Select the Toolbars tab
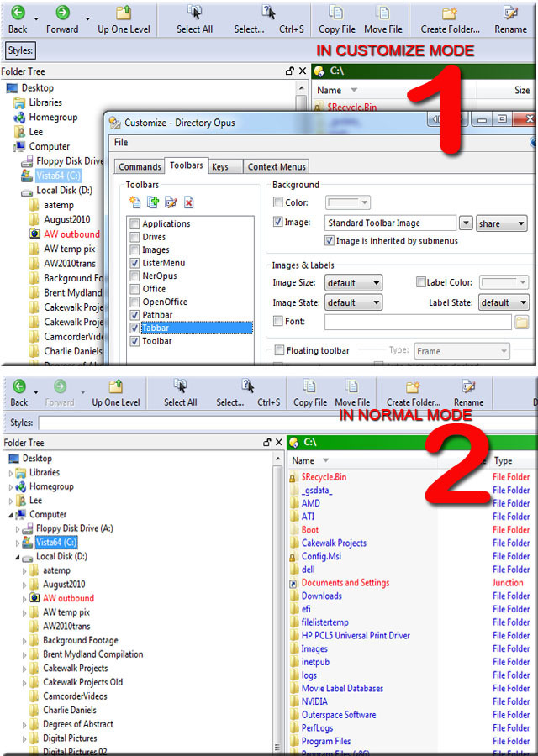 [187, 165]
